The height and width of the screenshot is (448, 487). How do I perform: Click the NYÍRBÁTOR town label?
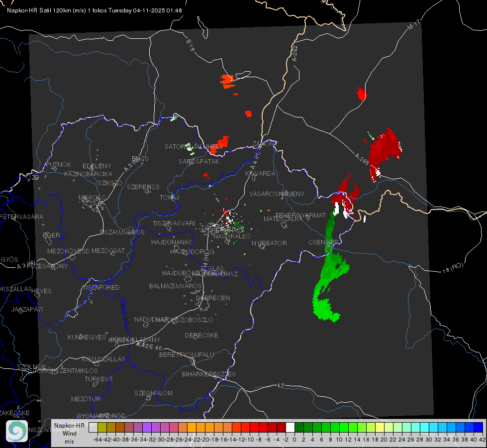269,243
